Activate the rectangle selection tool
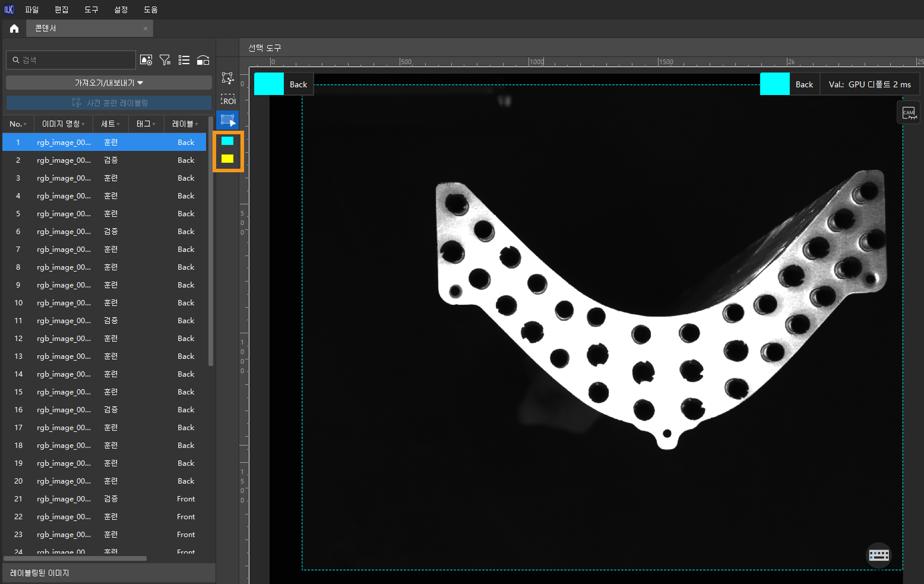Screen dimensions: 924x584 [228, 120]
